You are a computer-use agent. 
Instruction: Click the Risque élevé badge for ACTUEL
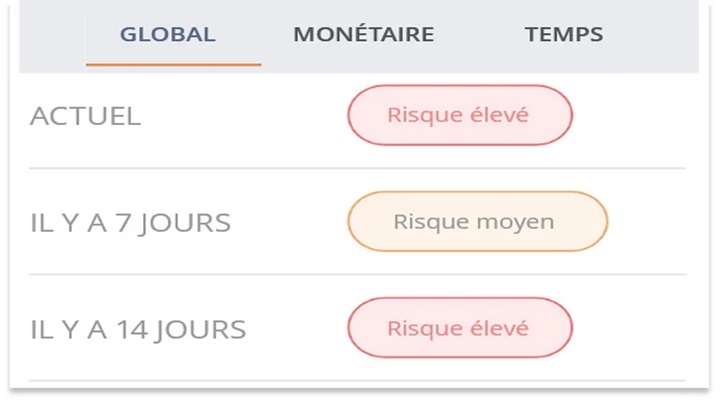[x=460, y=115]
